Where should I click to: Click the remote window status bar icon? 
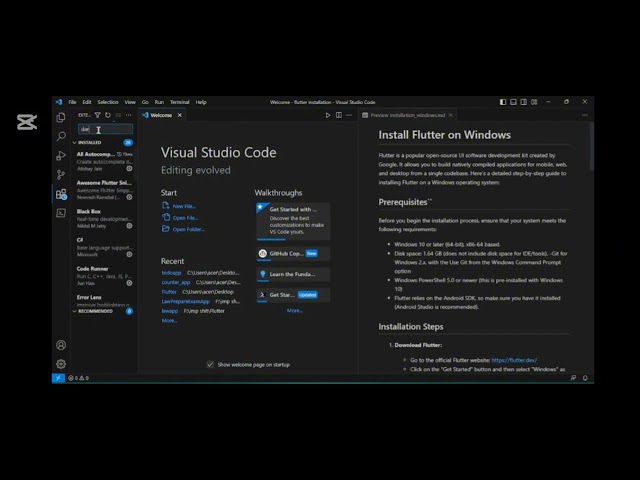(x=58, y=378)
